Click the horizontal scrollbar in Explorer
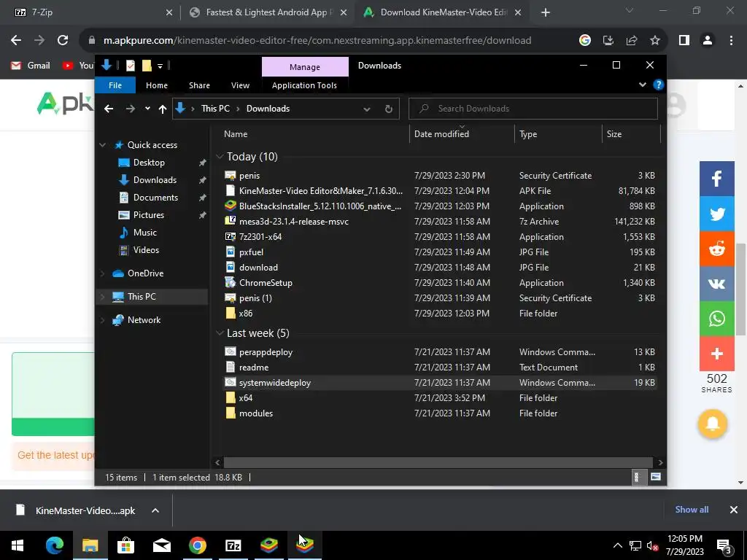The height and width of the screenshot is (560, 747). (x=438, y=462)
